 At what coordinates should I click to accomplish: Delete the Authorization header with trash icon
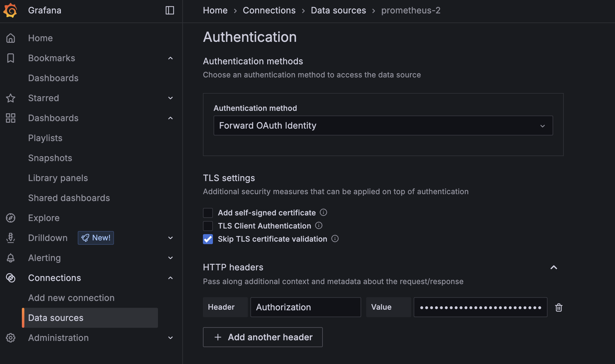(558, 307)
